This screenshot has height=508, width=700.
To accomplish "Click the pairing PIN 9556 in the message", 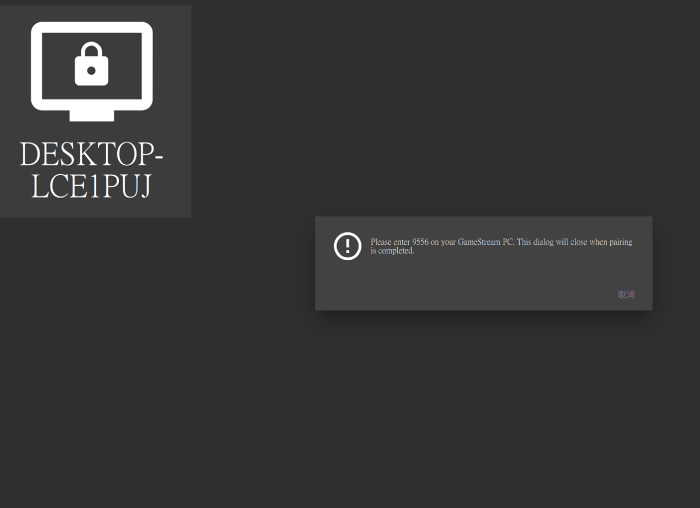I will point(420,242).
